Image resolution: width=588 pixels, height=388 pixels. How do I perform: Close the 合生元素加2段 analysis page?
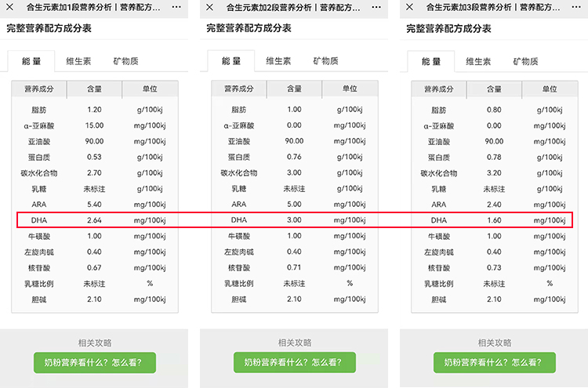click(x=210, y=6)
